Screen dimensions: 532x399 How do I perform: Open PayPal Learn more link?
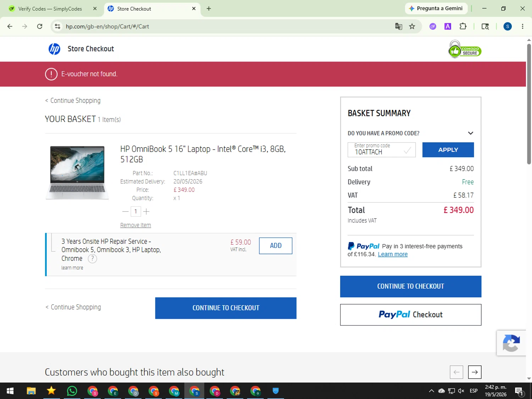coord(393,254)
